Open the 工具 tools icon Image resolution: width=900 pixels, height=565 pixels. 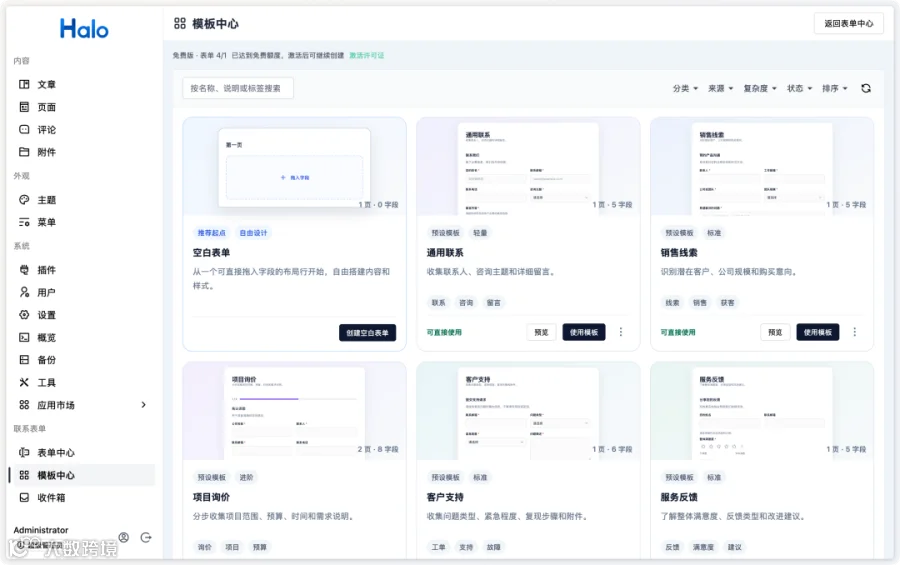[x=24, y=382]
